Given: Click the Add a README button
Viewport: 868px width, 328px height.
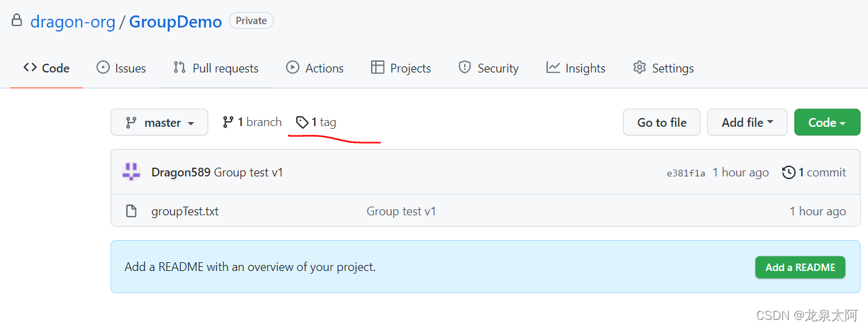Looking at the screenshot, I should point(800,267).
